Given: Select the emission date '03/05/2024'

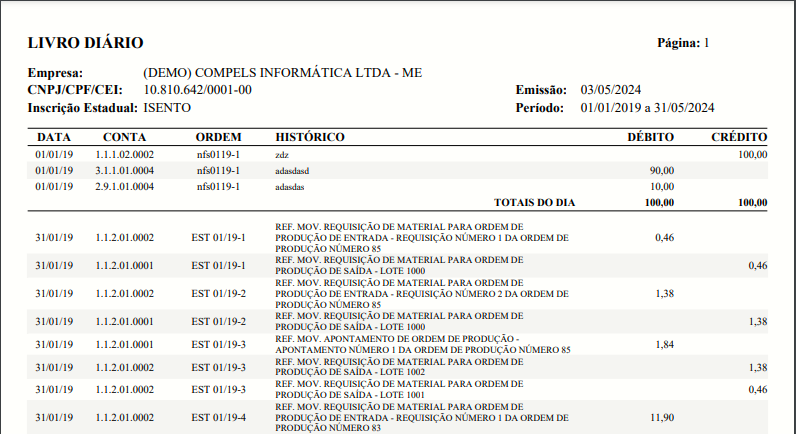Looking at the screenshot, I should tap(611, 90).
